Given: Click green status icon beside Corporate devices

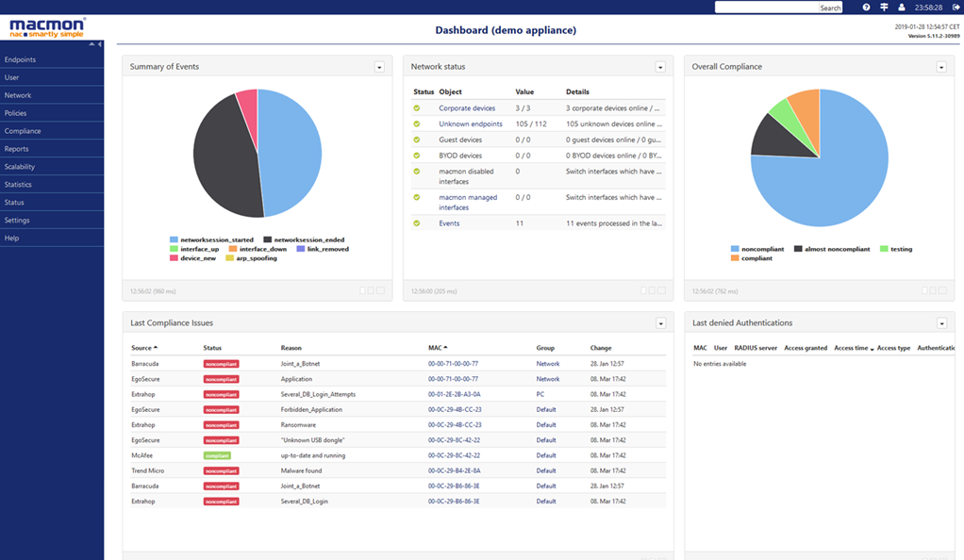Looking at the screenshot, I should pos(417,108).
